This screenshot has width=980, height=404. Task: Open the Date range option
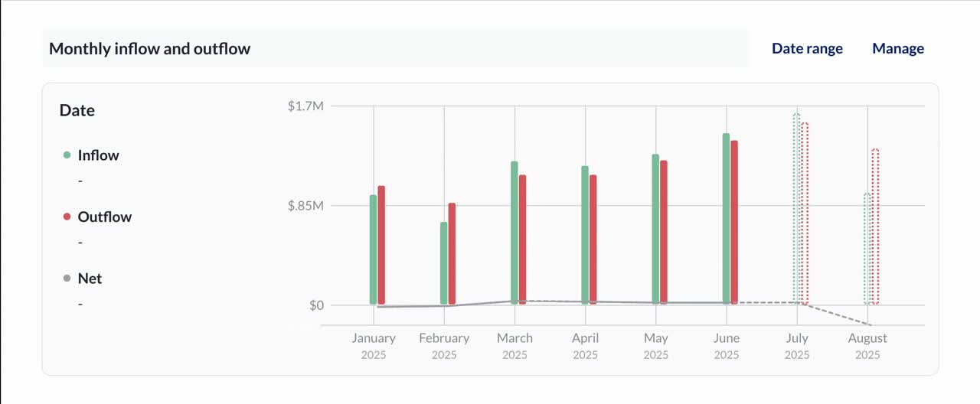point(807,48)
